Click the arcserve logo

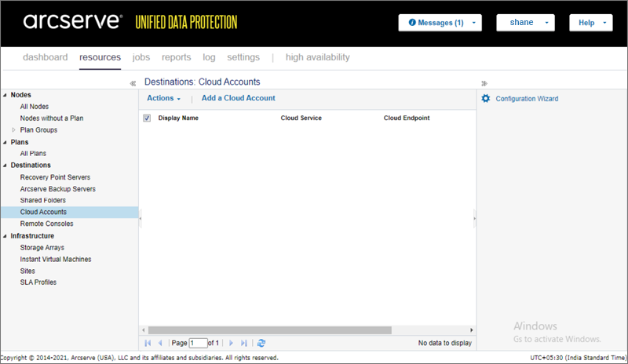[72, 22]
